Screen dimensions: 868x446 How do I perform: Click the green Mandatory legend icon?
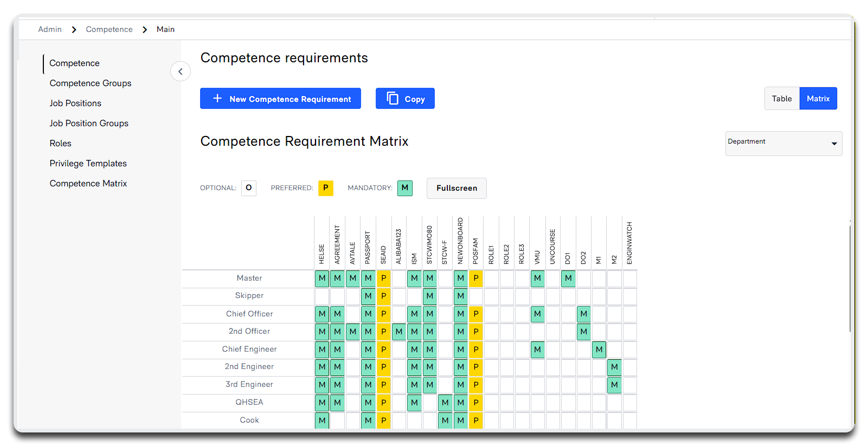[x=404, y=188]
